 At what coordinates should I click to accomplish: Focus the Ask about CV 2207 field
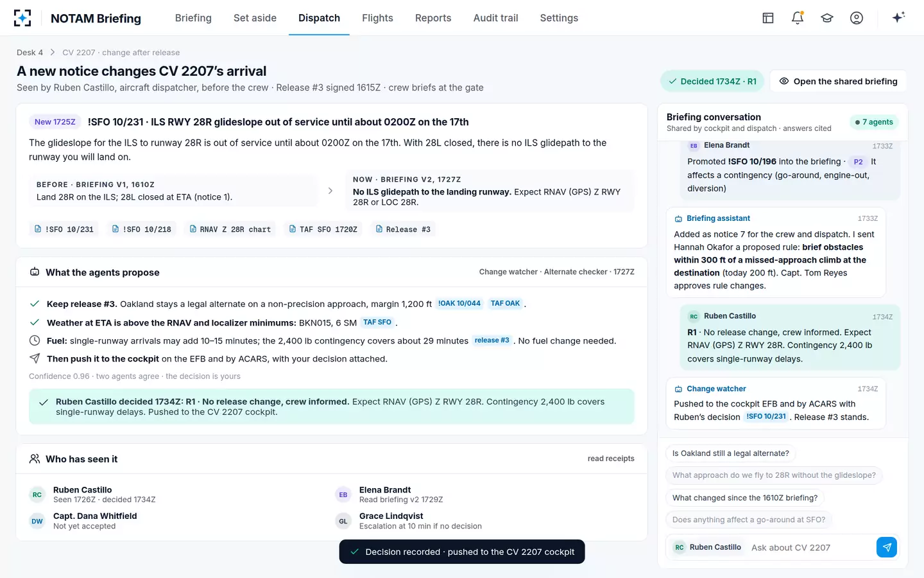[810, 548]
